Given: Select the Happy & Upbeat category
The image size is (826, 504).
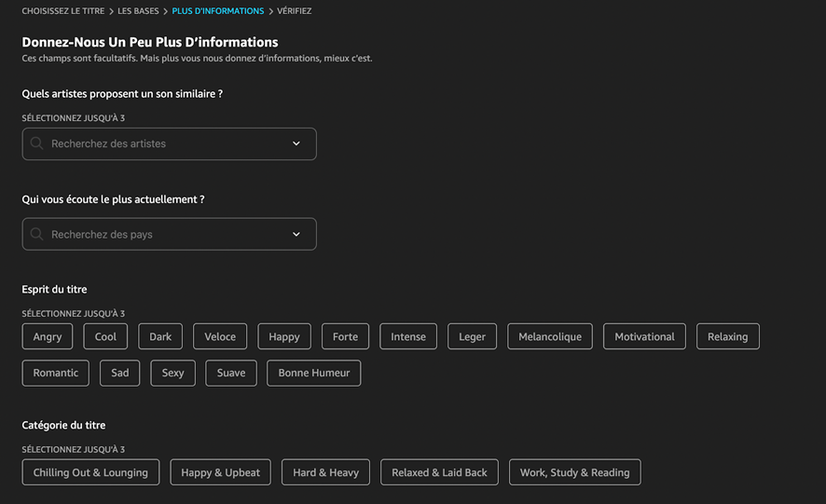Looking at the screenshot, I should [220, 472].
